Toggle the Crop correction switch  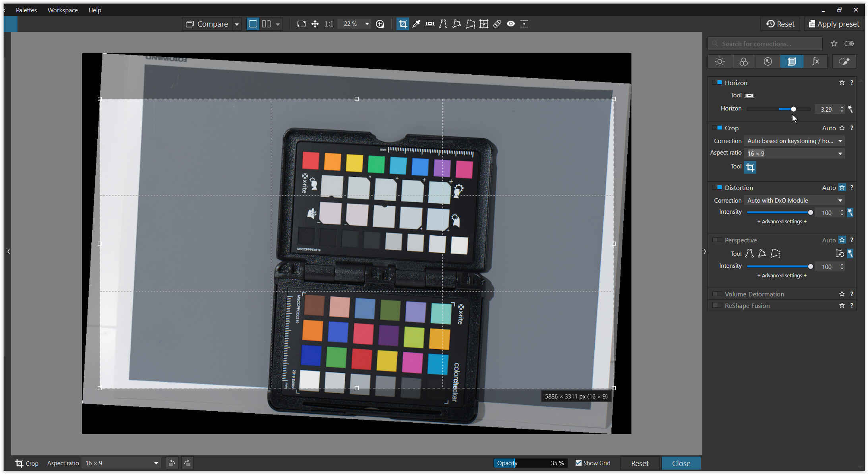tap(717, 128)
